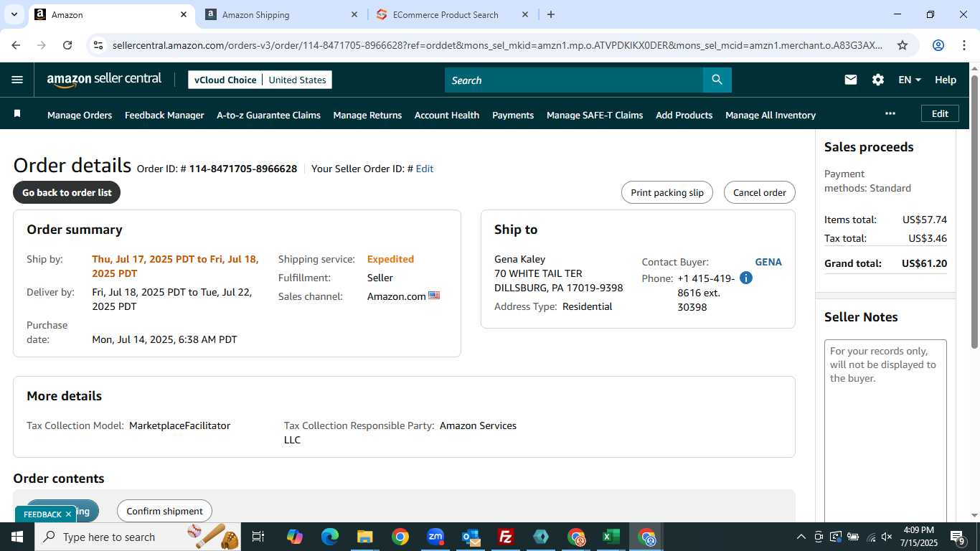Open Account Health menu item
This screenshot has width=980, height=551.
click(x=447, y=115)
